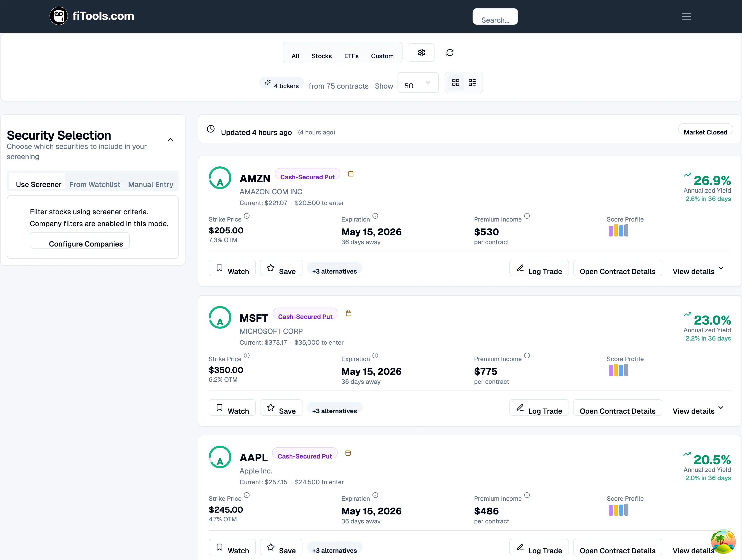742x560 pixels.
Task: Click the beach island chat widget icon
Action: pos(723,541)
